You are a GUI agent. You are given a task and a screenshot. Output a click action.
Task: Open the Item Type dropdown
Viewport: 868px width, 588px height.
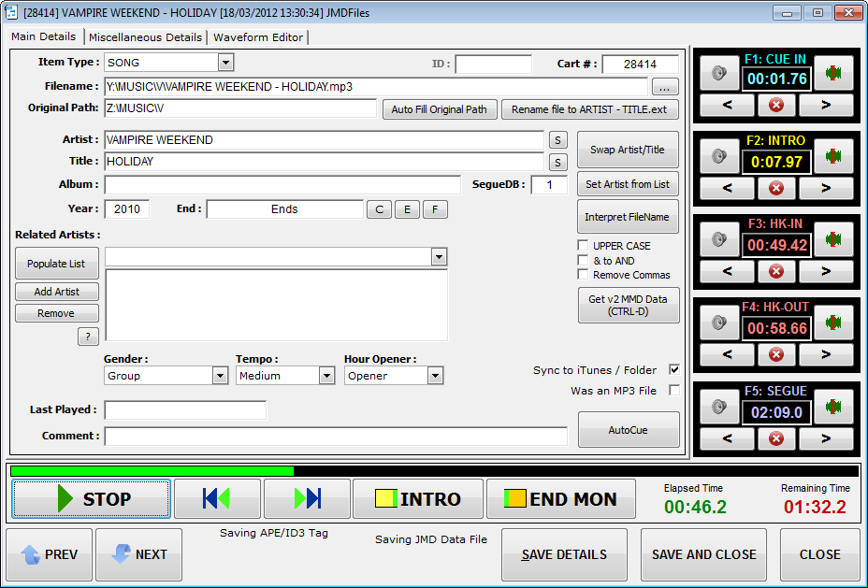pyautogui.click(x=225, y=63)
